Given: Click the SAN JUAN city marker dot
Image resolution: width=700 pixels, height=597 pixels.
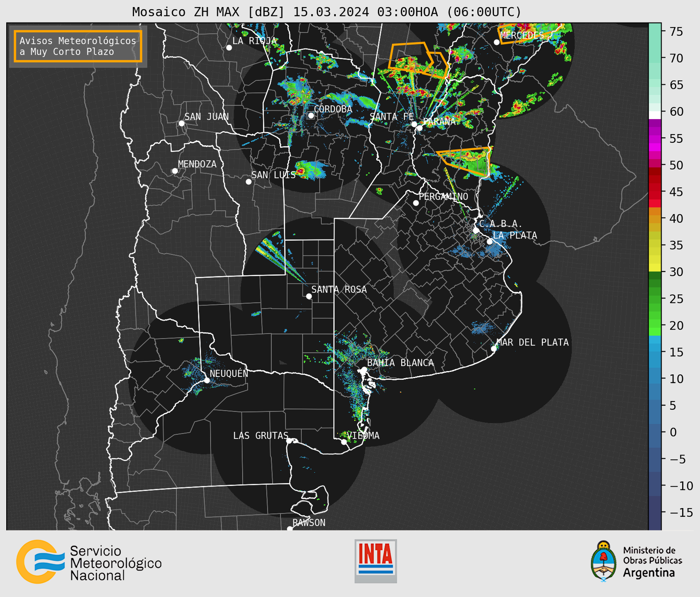Looking at the screenshot, I should click(x=181, y=123).
